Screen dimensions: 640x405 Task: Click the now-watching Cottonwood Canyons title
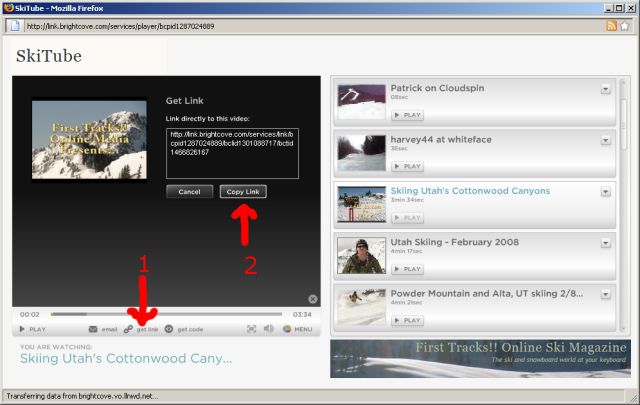(x=126, y=358)
